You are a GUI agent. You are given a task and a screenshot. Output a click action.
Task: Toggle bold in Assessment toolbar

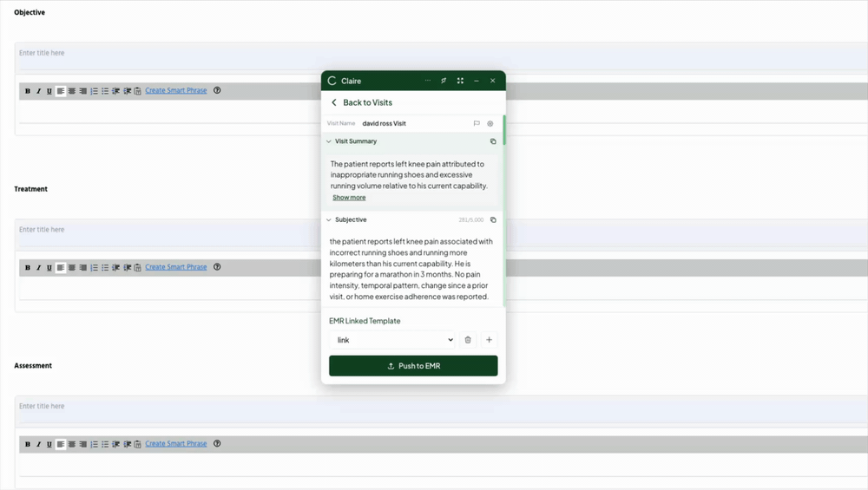(x=28, y=444)
